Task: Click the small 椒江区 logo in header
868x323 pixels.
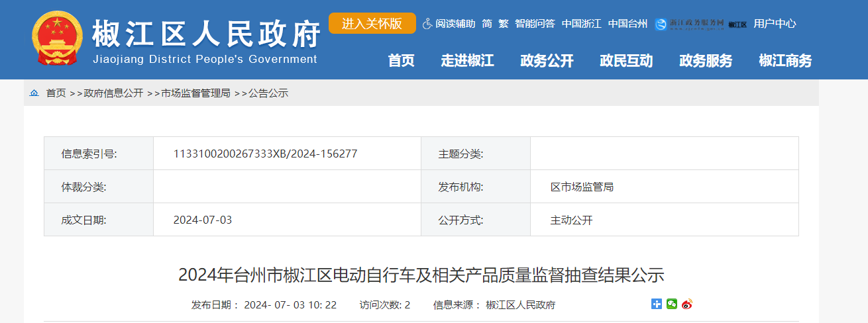Action: 737,24
